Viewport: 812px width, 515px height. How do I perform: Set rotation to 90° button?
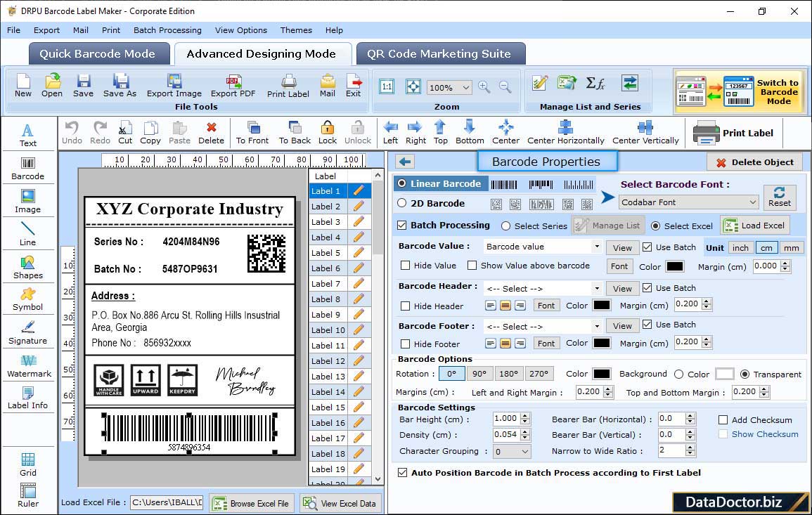coord(479,374)
